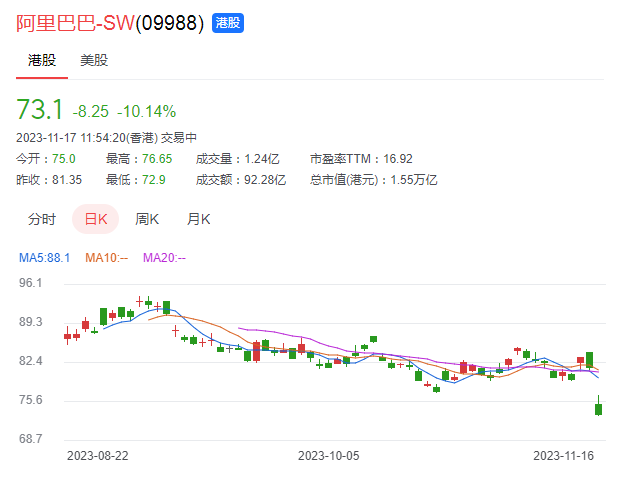Click the 成交额 value 92.28亿
621x481 pixels.
click(x=265, y=180)
